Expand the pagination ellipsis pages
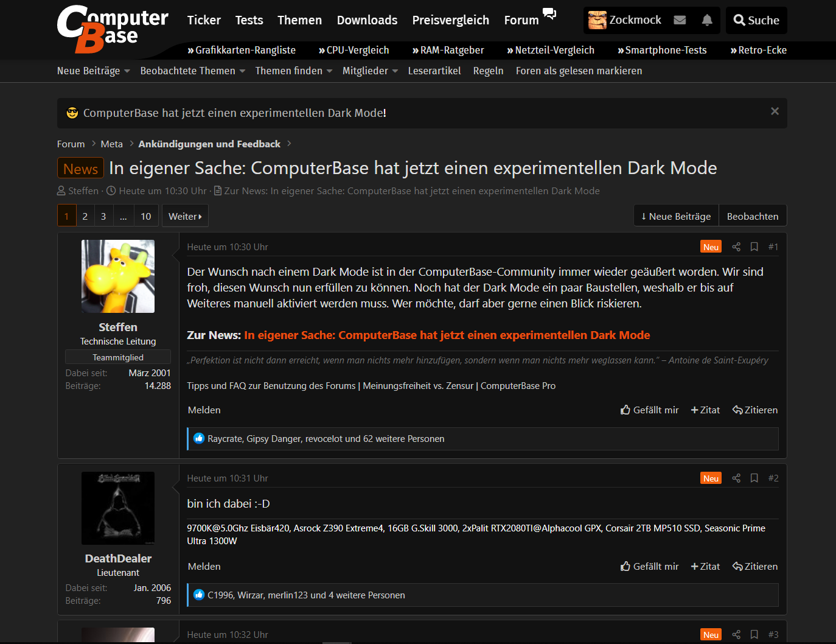 click(123, 216)
